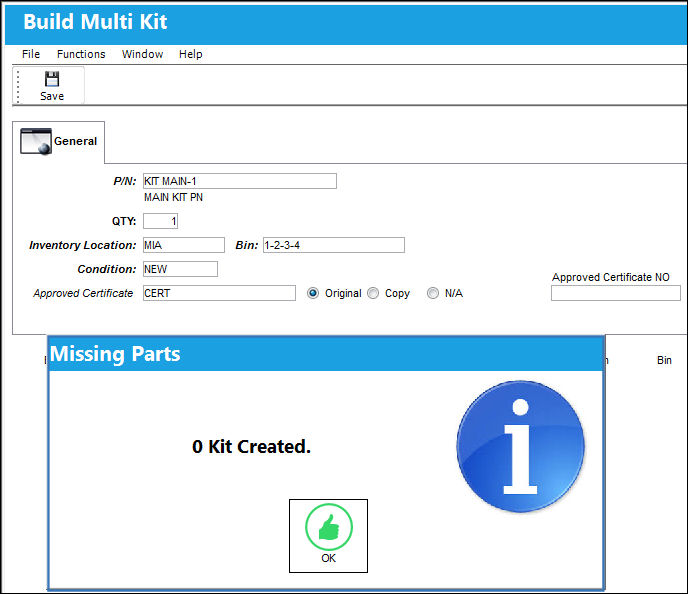Click the General tab window icon
Viewport: 688px width, 594px height.
[36, 141]
